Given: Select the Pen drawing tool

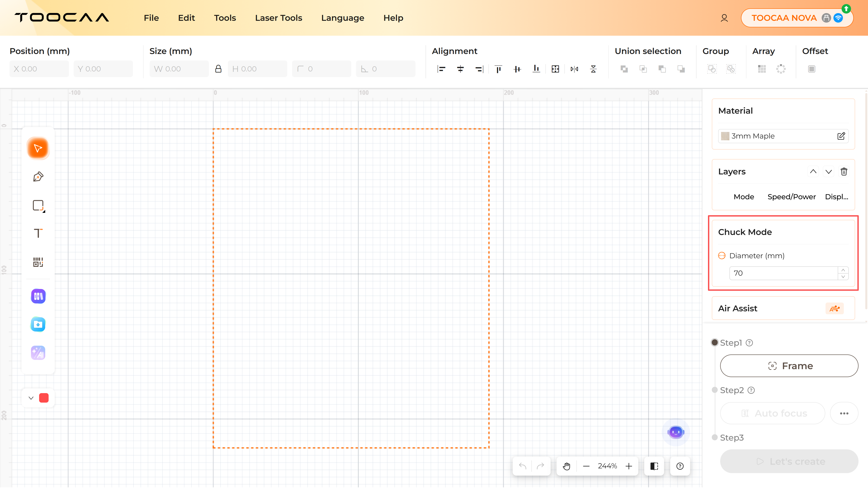Looking at the screenshot, I should [38, 176].
